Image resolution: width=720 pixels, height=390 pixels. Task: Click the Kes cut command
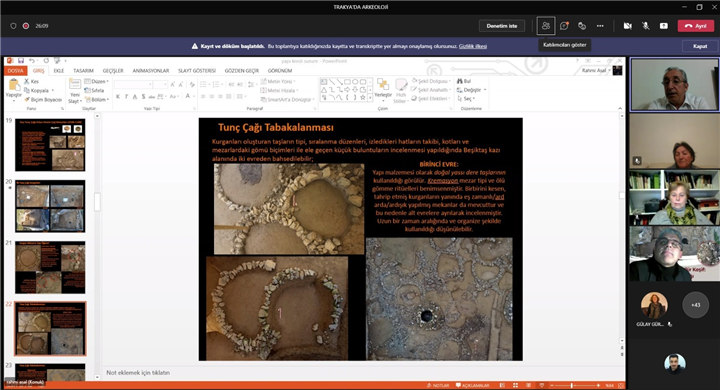pyautogui.click(x=32, y=81)
